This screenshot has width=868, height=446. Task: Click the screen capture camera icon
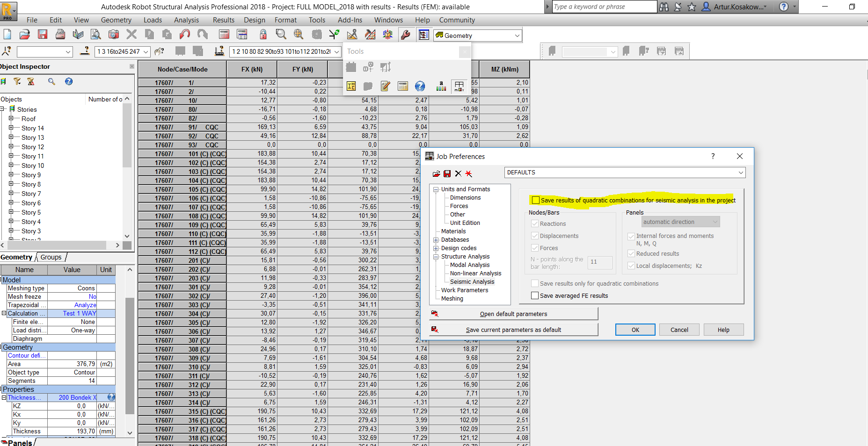[113, 34]
